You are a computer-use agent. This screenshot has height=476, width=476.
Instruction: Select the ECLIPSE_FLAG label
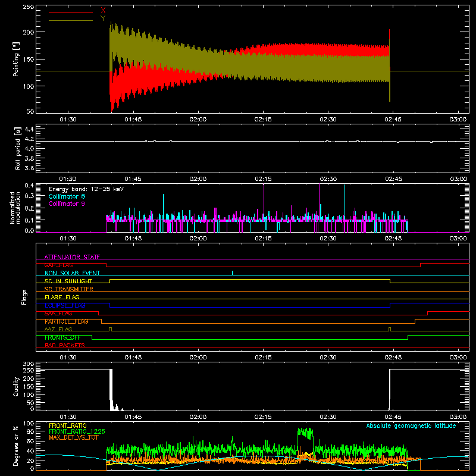tap(65, 305)
